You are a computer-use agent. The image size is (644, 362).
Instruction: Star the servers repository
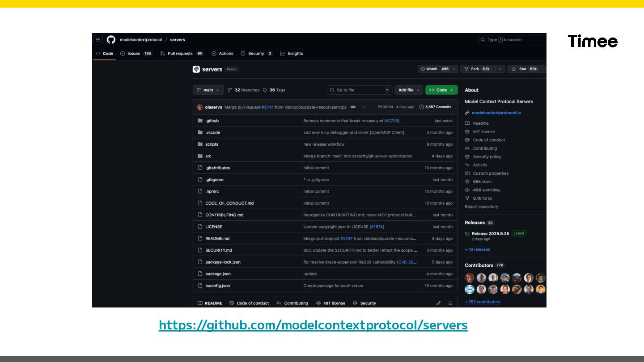525,69
